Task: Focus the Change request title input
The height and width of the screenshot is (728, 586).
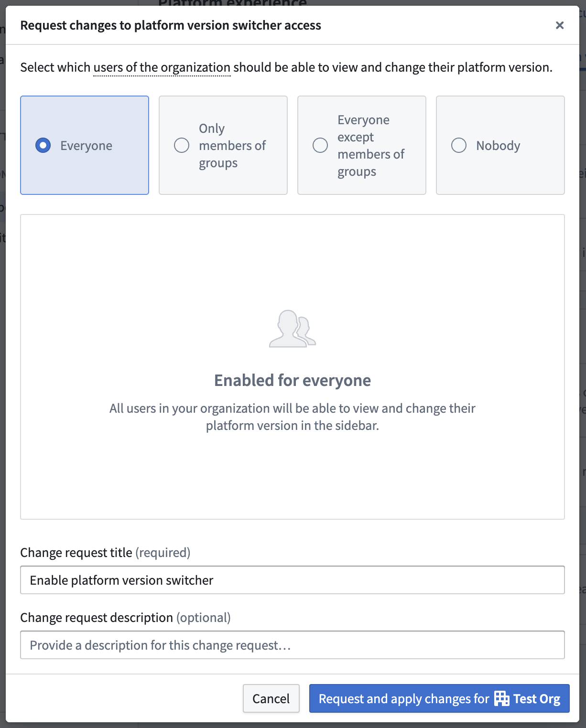Action: pos(293,580)
